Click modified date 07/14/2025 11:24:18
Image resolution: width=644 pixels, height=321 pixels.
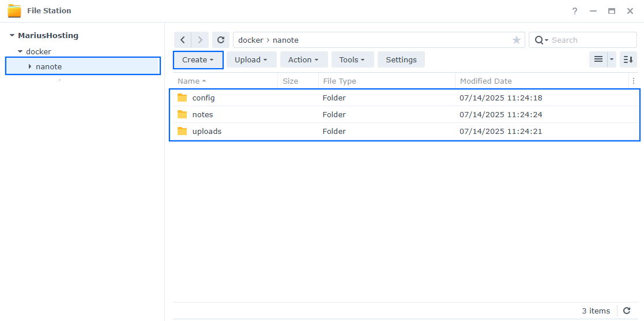coord(500,98)
